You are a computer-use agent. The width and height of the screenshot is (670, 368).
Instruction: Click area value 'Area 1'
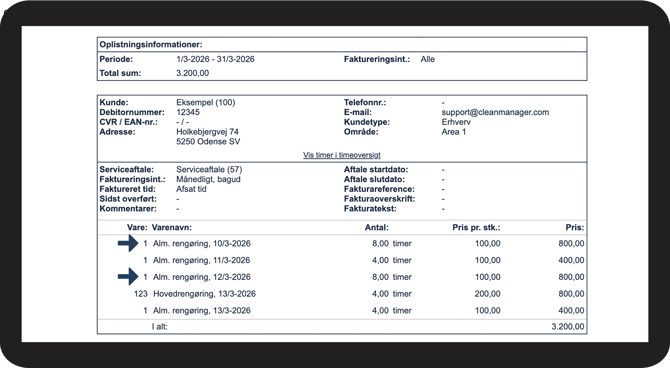[x=453, y=132]
